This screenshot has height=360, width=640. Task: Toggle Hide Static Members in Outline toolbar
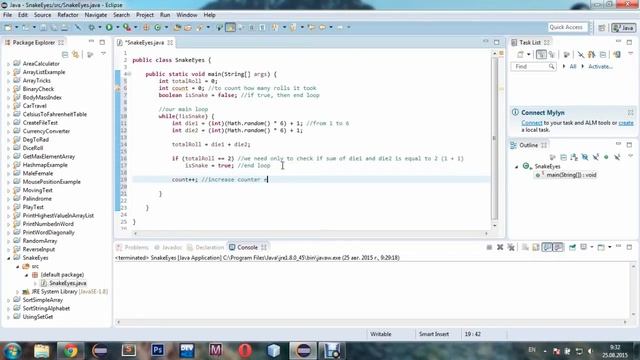tap(596, 157)
